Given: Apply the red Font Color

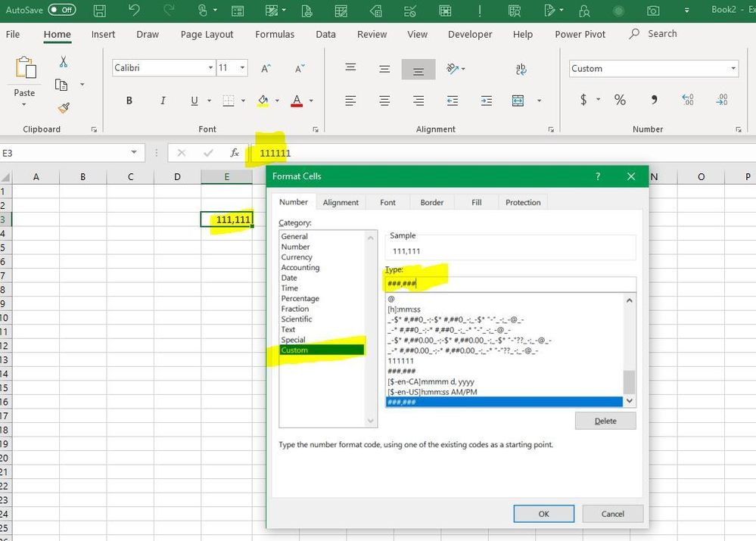Looking at the screenshot, I should 297,101.
